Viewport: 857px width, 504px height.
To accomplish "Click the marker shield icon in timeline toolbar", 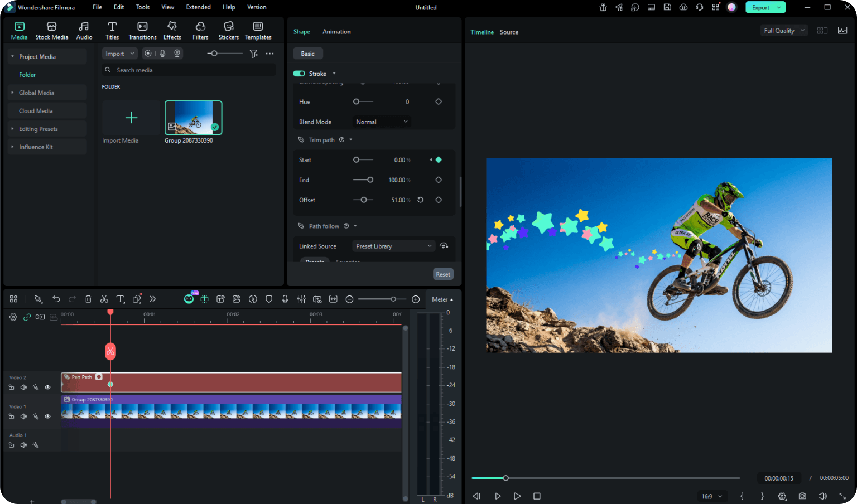I will (x=269, y=299).
